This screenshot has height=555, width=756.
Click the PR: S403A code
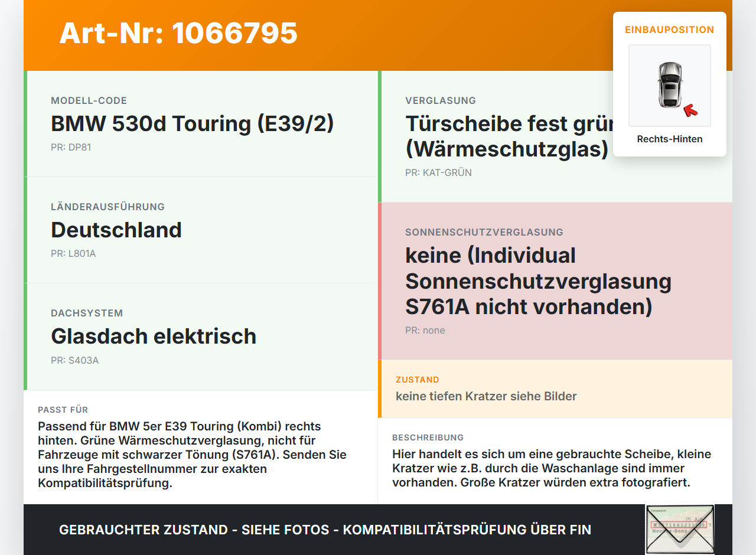[74, 360]
